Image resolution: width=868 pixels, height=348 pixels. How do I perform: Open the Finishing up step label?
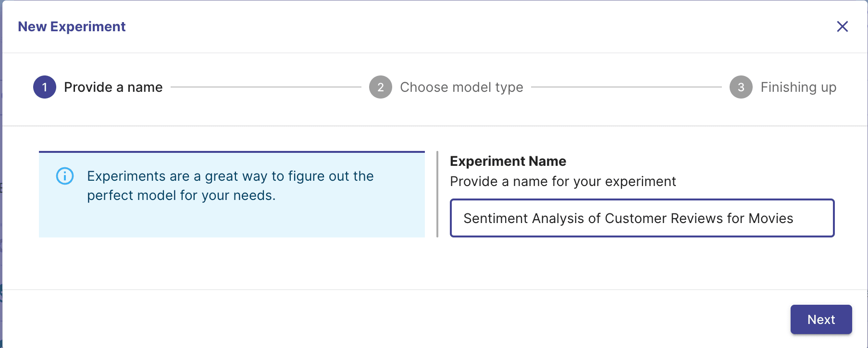tap(798, 87)
